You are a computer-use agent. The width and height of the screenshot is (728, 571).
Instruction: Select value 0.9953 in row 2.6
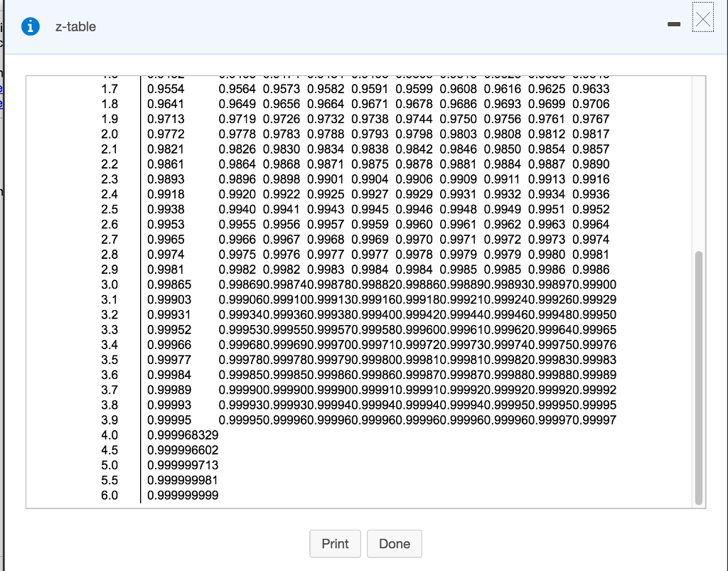tap(166, 225)
